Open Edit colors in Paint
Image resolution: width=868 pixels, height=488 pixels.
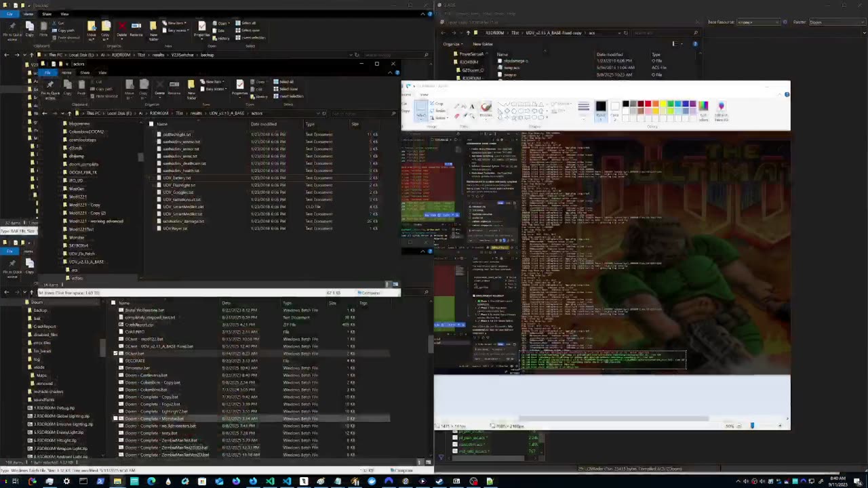pyautogui.click(x=703, y=112)
